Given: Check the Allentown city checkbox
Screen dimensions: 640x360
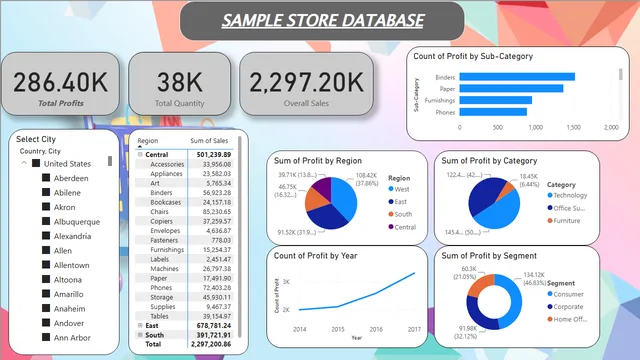Looking at the screenshot, I should [46, 264].
